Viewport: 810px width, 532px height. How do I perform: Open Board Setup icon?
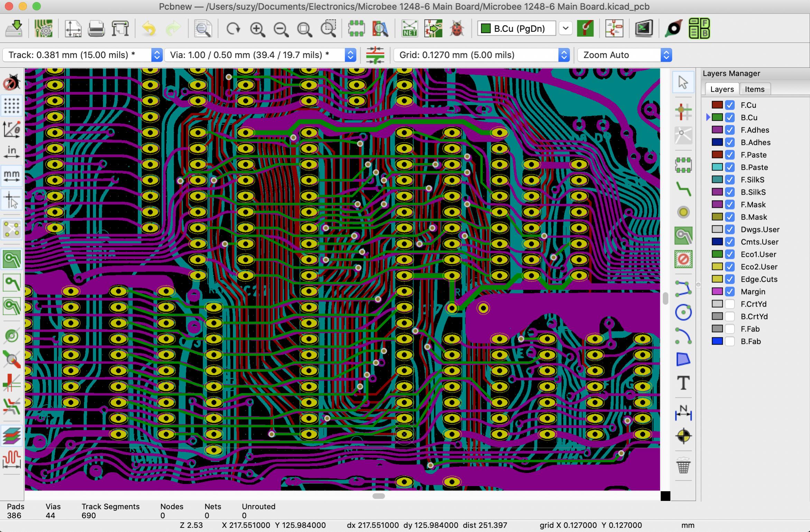(x=44, y=28)
